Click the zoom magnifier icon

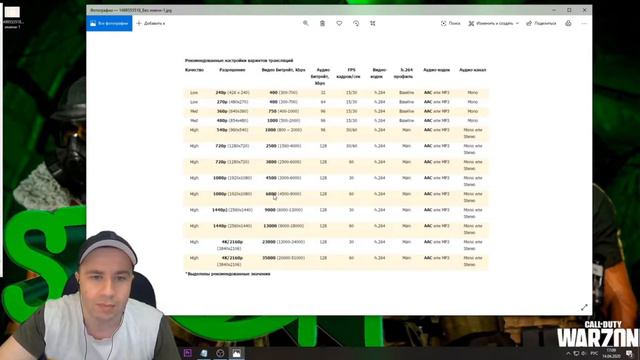[306, 23]
